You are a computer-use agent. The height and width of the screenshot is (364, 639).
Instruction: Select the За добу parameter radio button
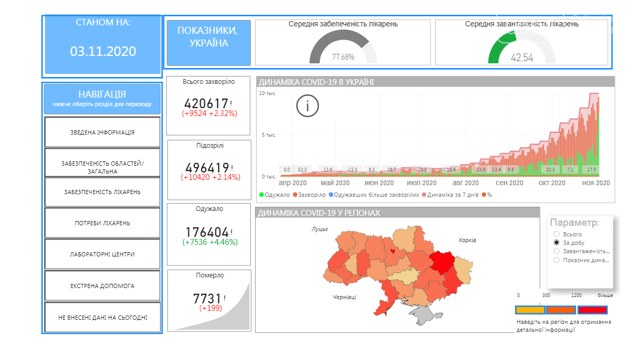point(556,243)
